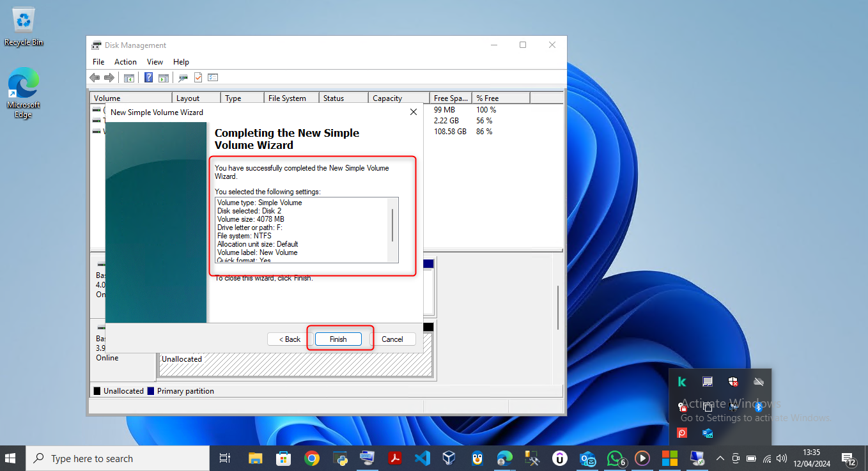Viewport: 868px width, 471px height.
Task: Open WhatsApp from the taskbar
Action: coord(616,458)
